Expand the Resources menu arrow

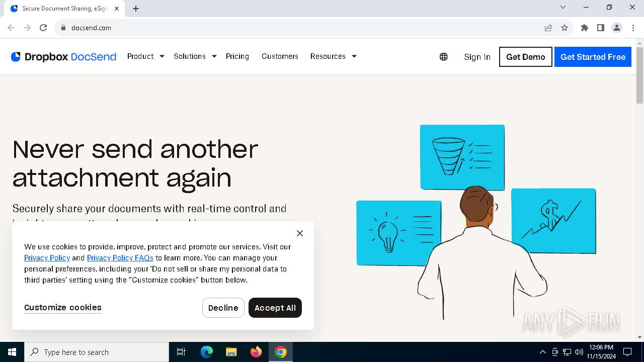[x=354, y=56]
